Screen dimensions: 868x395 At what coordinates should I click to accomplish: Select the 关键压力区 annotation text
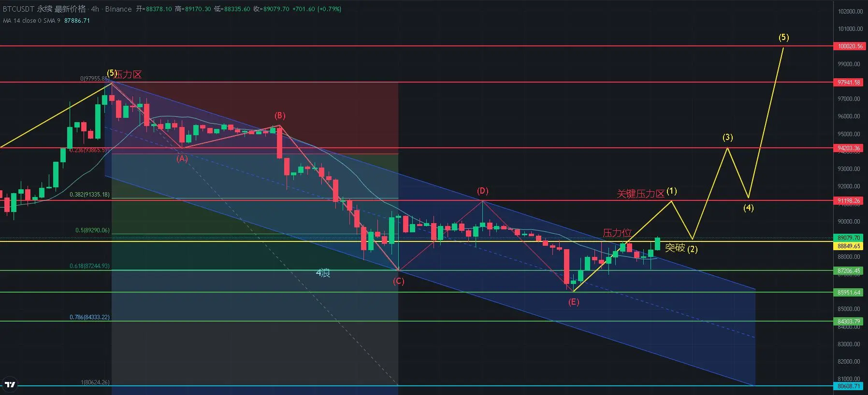coord(641,194)
